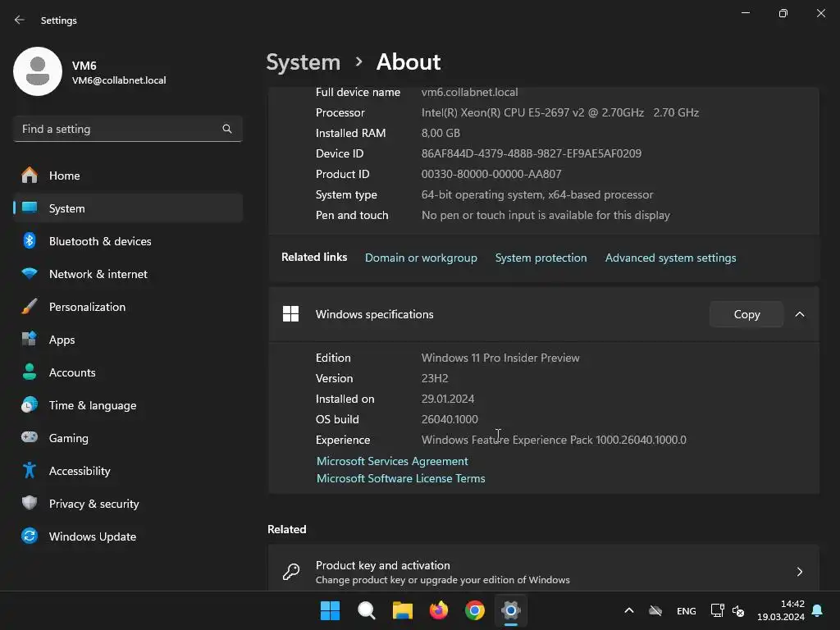Open the notification bell in system tray
The height and width of the screenshot is (630, 840).
818,610
